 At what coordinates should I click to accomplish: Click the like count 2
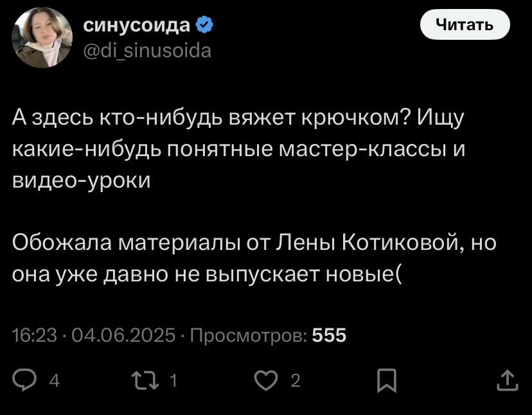296,381
